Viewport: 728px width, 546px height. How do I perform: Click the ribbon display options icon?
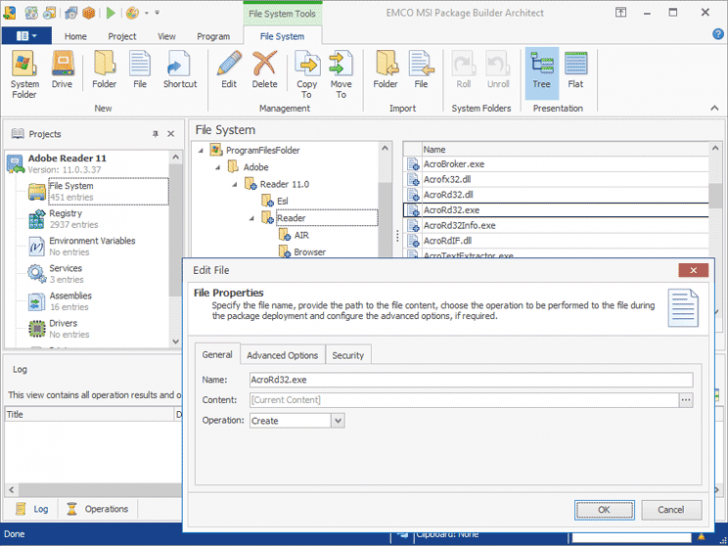click(x=621, y=13)
